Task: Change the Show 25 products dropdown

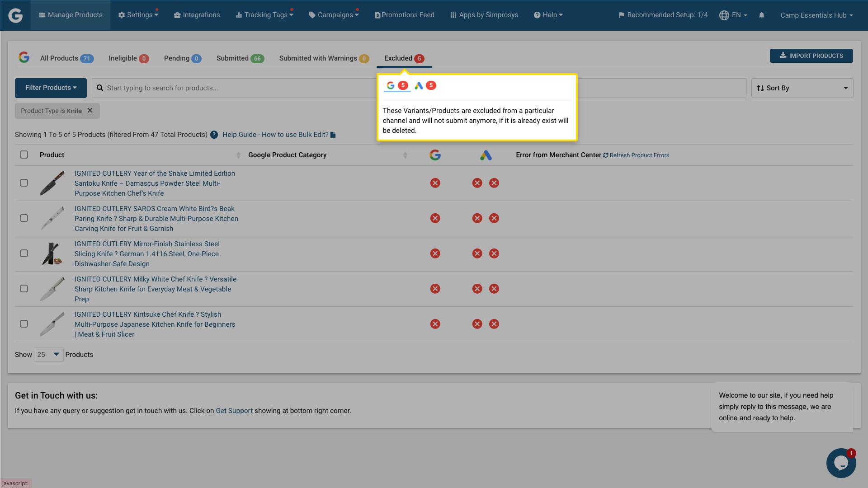Action: [x=48, y=354]
